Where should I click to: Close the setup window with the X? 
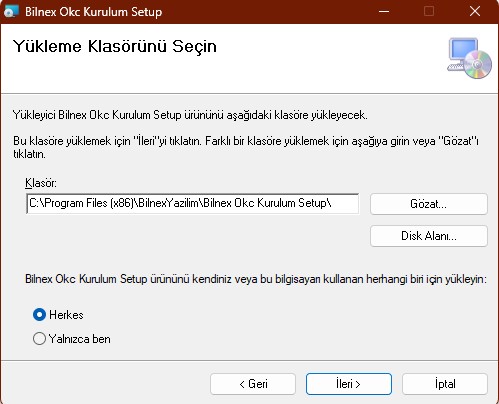(475, 11)
